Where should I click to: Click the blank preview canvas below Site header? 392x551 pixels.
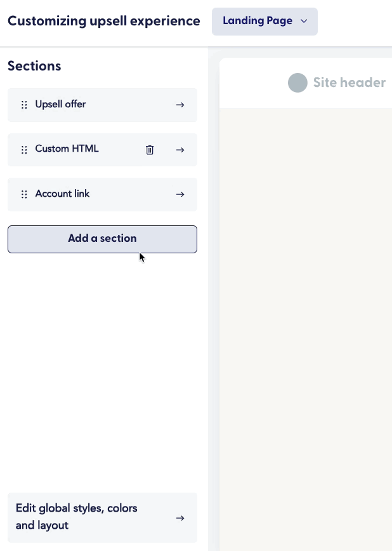304,317
